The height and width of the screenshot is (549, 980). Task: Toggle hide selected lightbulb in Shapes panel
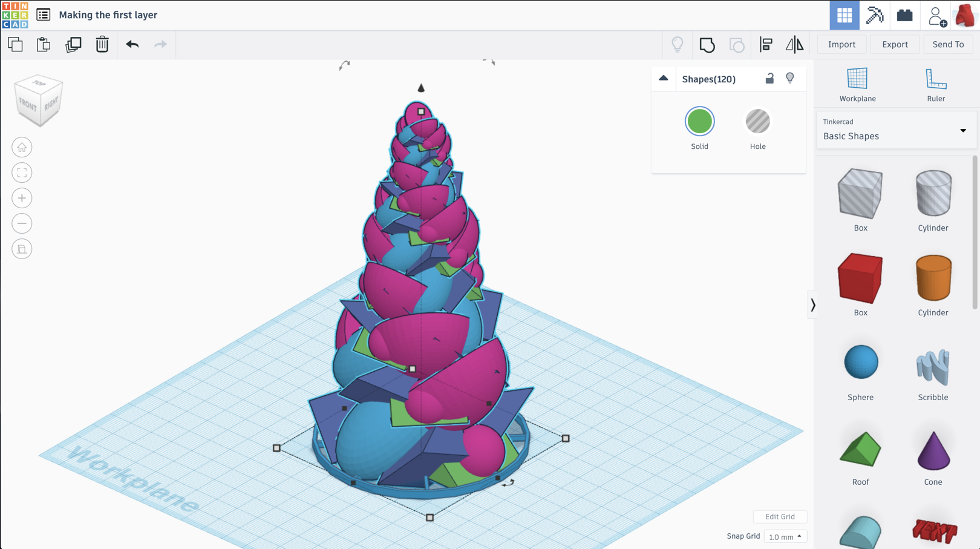[x=790, y=78]
